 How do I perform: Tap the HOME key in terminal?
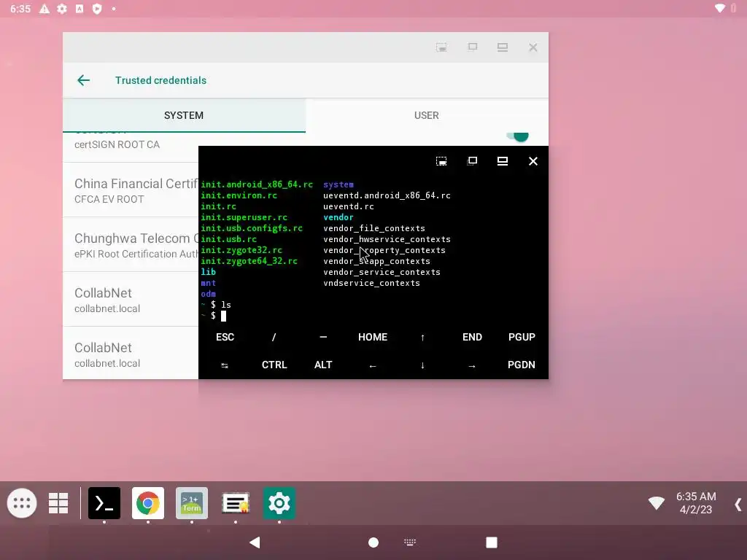coord(373,337)
